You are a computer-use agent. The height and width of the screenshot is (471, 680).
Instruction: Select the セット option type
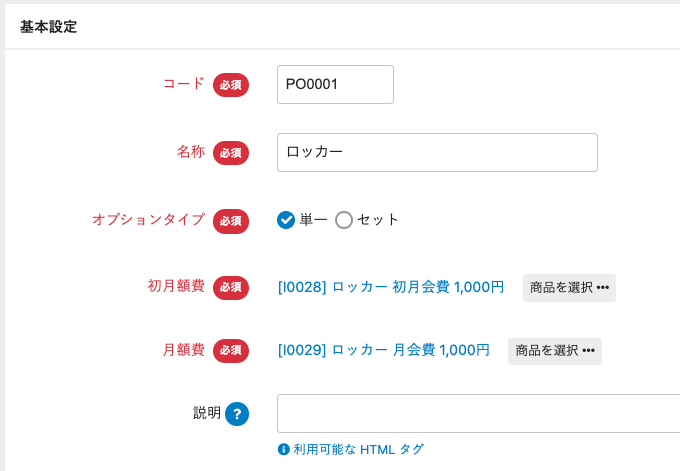[344, 220]
